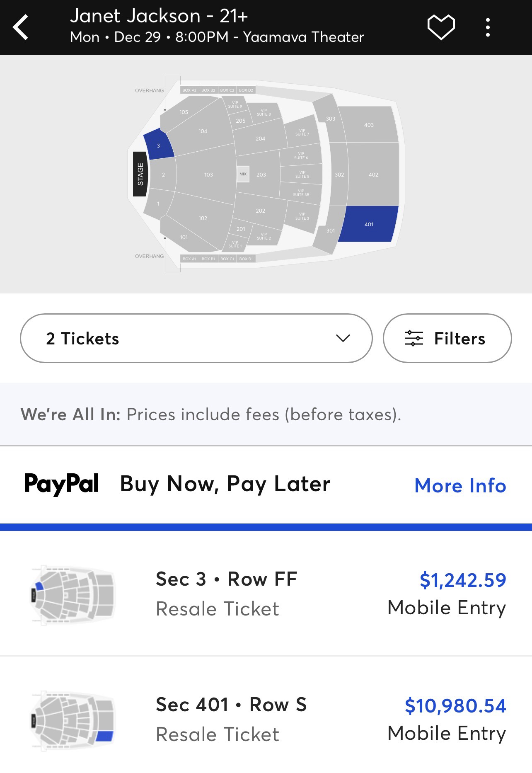Tap the $1,242.59 price
Viewport: 532px width, 773px height.
(x=462, y=580)
